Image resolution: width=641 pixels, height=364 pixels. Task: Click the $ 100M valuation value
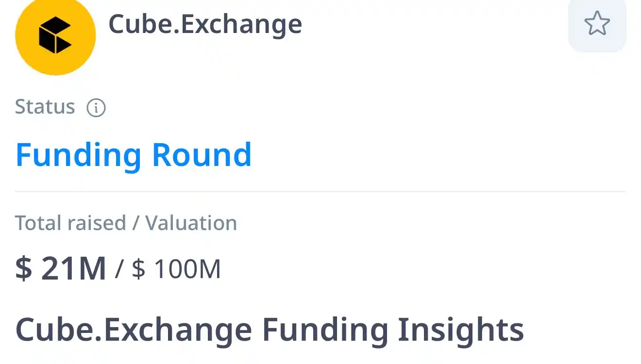coord(176,268)
